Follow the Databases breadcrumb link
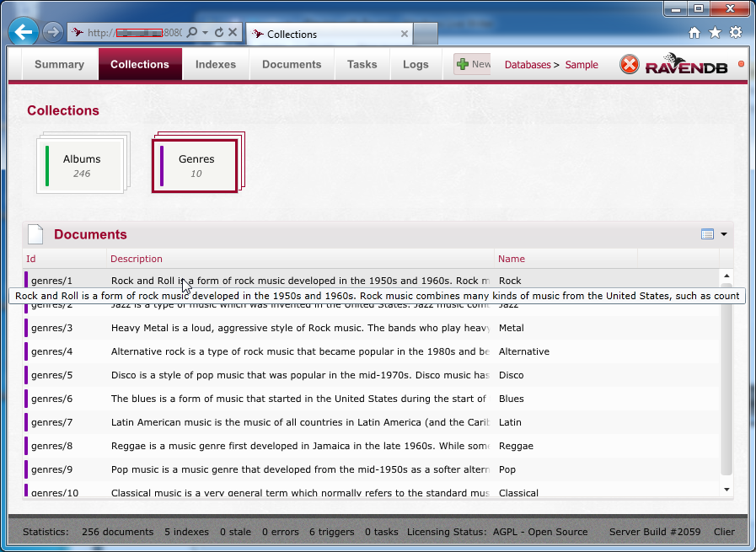The height and width of the screenshot is (552, 756). (528, 65)
